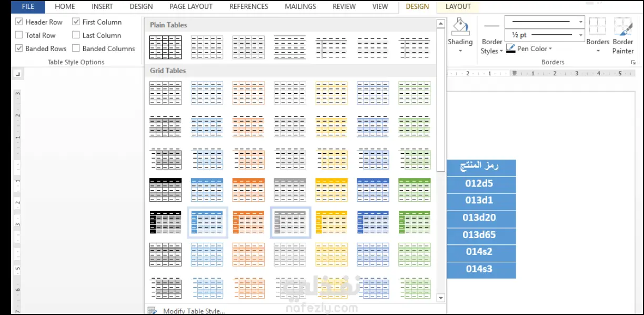This screenshot has width=644, height=315.
Task: Click the gallery scroll up arrow
Action: click(x=441, y=24)
